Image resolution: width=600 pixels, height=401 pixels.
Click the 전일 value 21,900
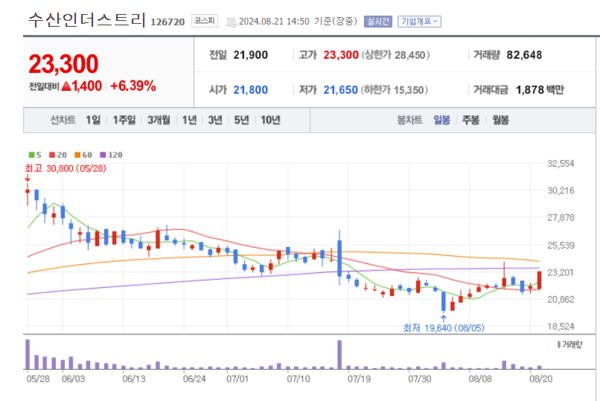pyautogui.click(x=251, y=55)
